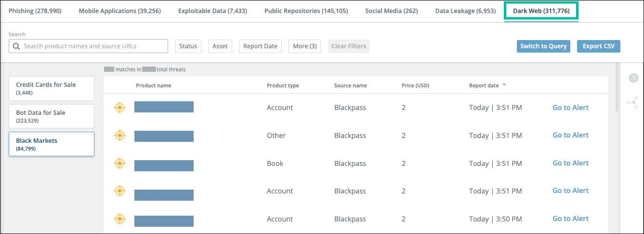The height and width of the screenshot is (234, 644).
Task: Open the Status filter dropdown
Action: coord(188,46)
